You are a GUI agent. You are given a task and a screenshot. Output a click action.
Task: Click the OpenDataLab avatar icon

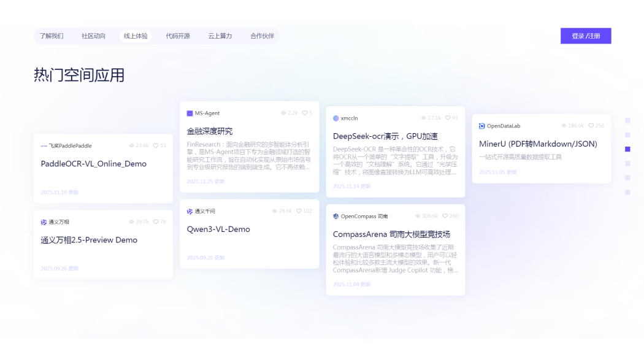pos(481,126)
